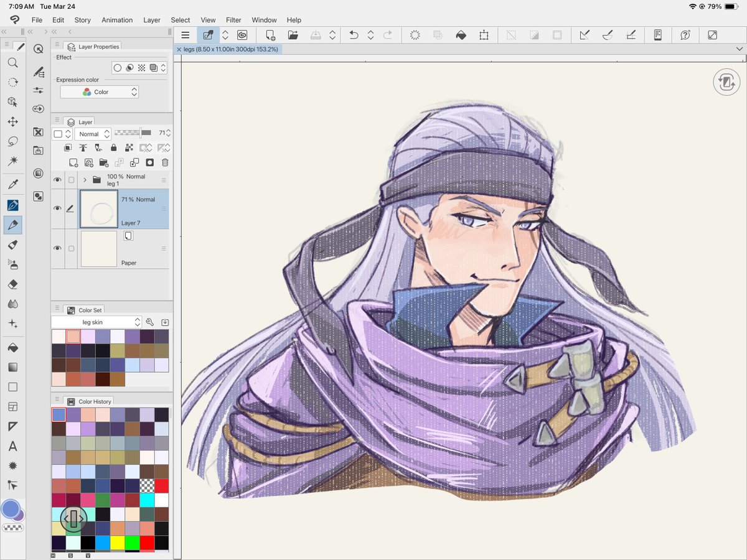Create a new layer folder

(x=104, y=162)
